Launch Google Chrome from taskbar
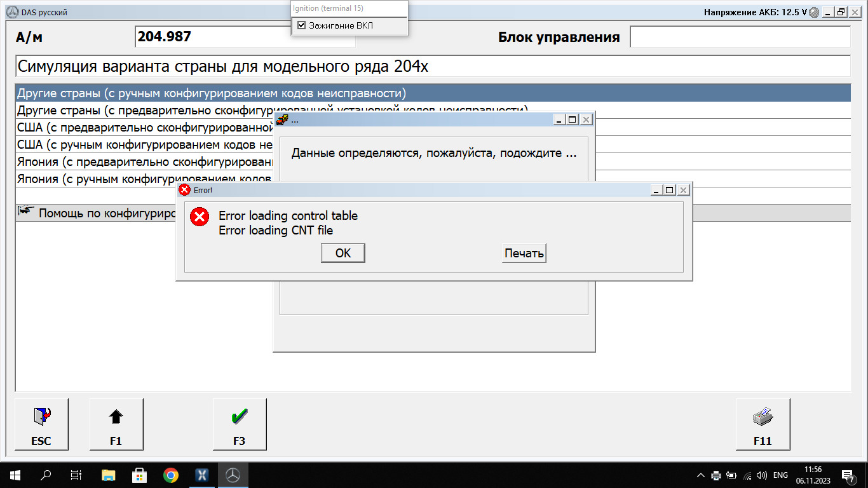 (170, 475)
